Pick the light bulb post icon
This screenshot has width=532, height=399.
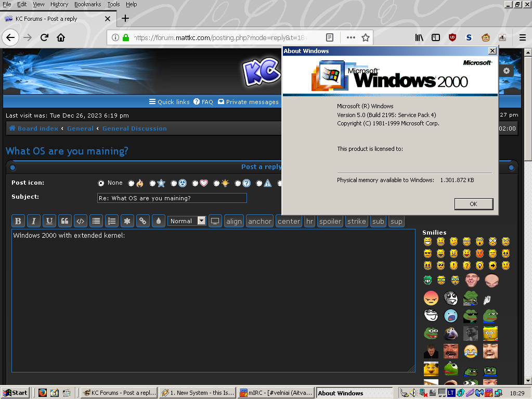point(216,183)
